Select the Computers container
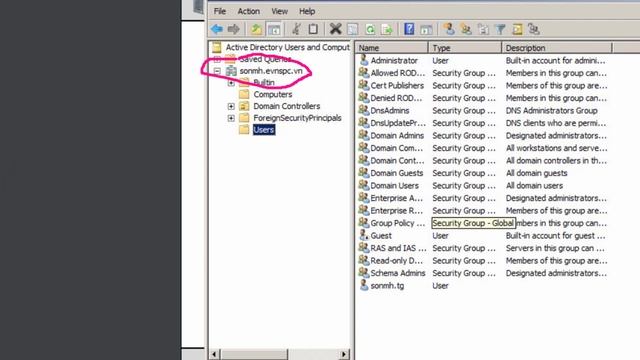 (273, 94)
